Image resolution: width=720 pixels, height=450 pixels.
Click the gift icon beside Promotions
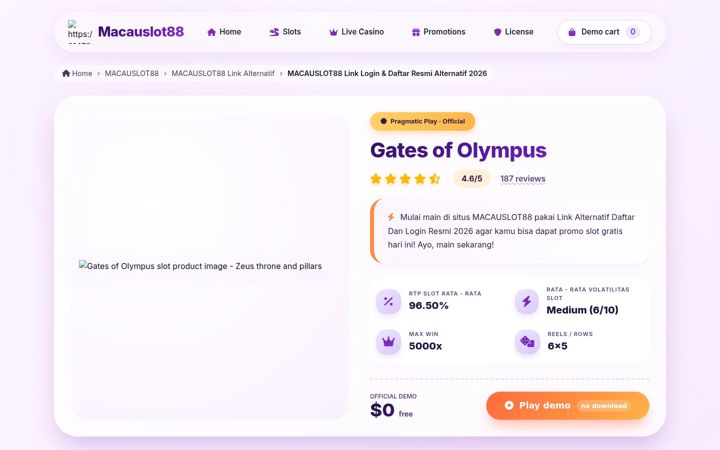point(416,32)
